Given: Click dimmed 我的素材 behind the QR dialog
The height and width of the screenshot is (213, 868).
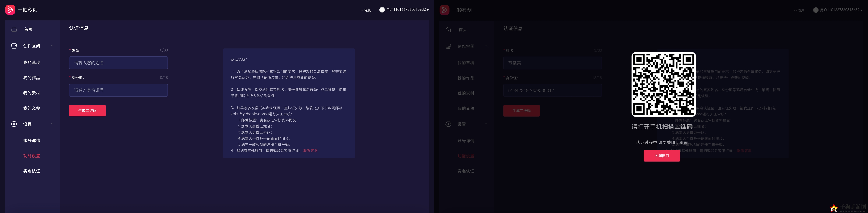Looking at the screenshot, I should point(466,93).
